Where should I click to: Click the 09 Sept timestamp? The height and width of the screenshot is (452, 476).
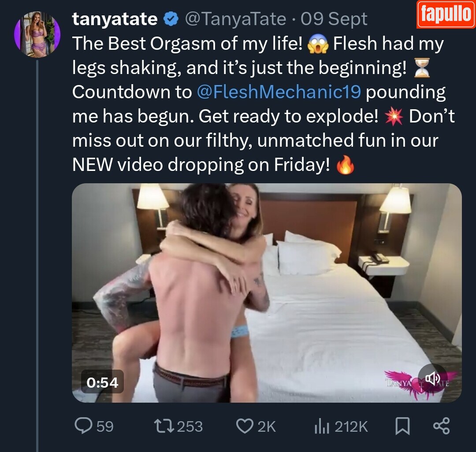tap(334, 19)
